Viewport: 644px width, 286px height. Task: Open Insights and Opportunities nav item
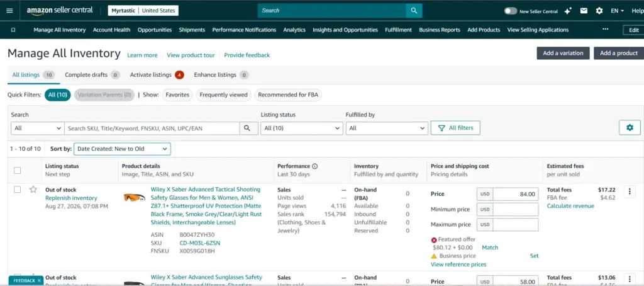click(345, 30)
